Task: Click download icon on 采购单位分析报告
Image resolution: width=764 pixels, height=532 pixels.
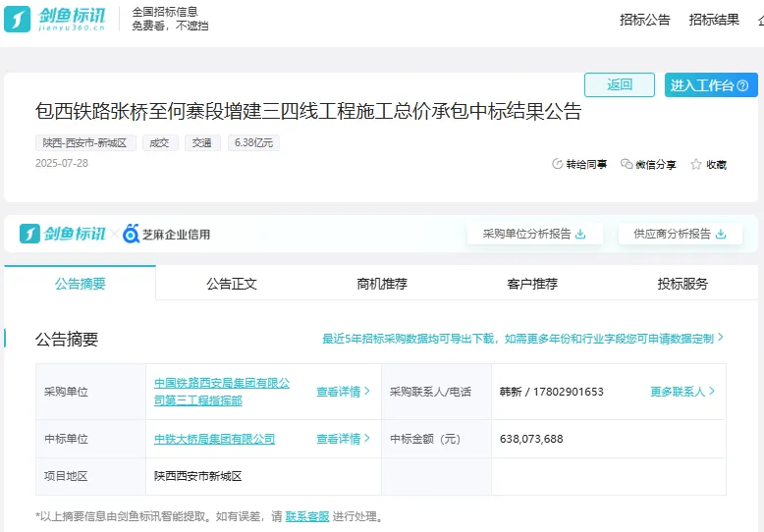Action: click(580, 234)
